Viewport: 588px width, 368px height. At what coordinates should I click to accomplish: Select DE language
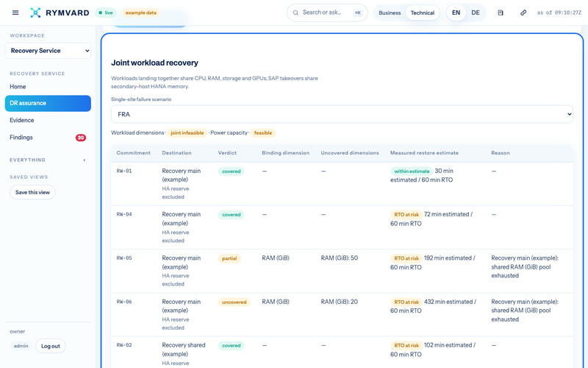click(x=476, y=13)
